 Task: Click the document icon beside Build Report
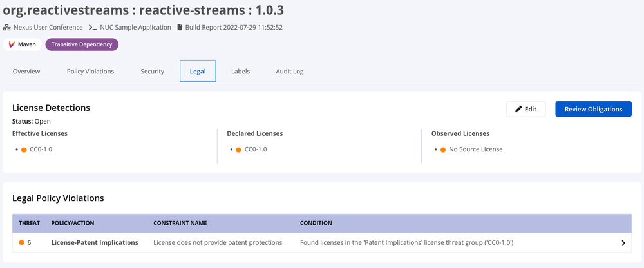[x=180, y=28]
